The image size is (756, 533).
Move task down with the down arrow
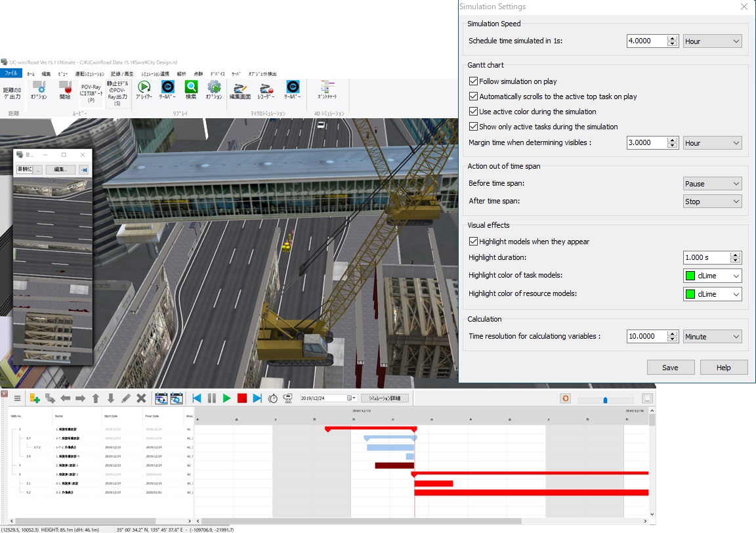pos(110,398)
